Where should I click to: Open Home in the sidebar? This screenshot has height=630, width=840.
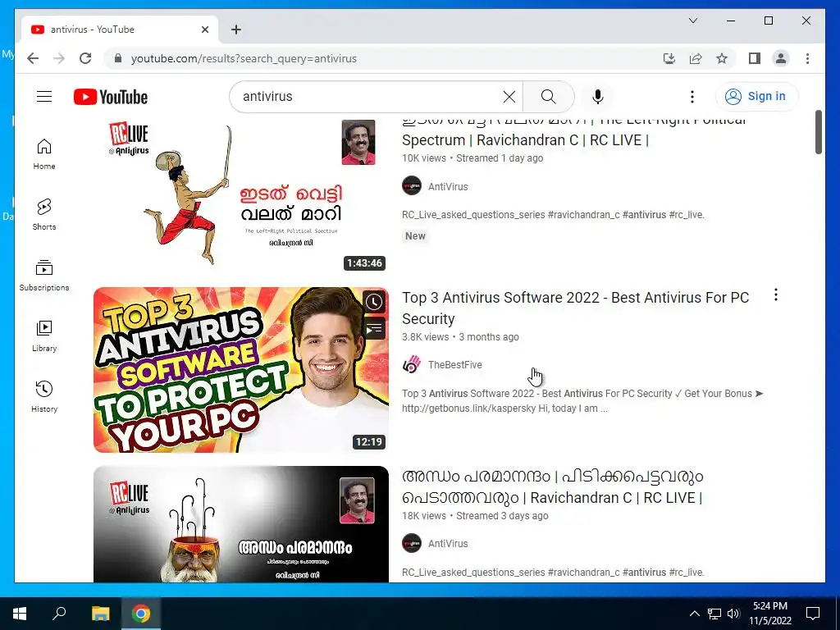point(44,154)
